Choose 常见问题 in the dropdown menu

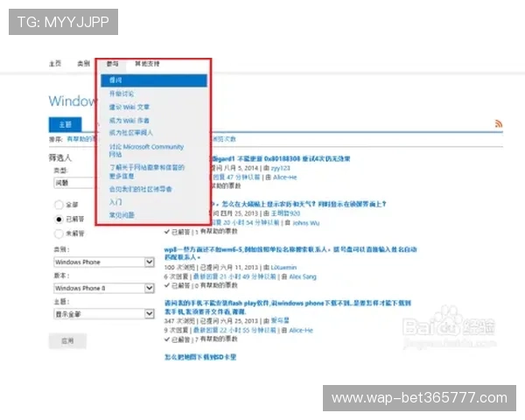pos(122,215)
